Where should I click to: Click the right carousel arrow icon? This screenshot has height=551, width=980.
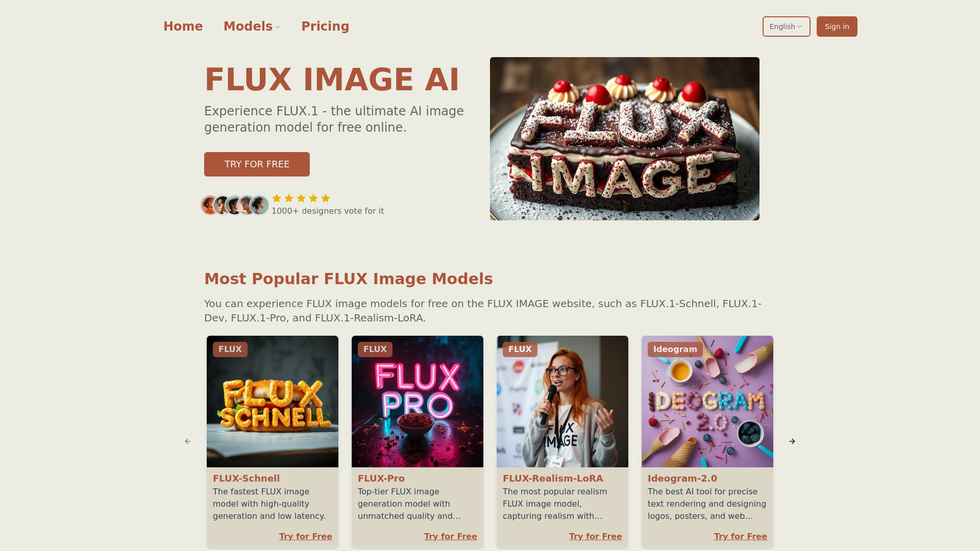click(792, 441)
